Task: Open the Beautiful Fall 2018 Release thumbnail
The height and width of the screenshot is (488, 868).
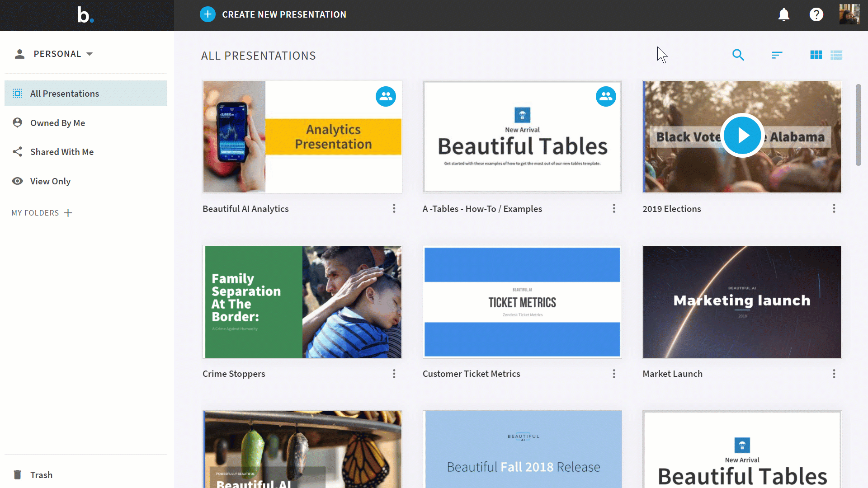Action: pyautogui.click(x=522, y=450)
